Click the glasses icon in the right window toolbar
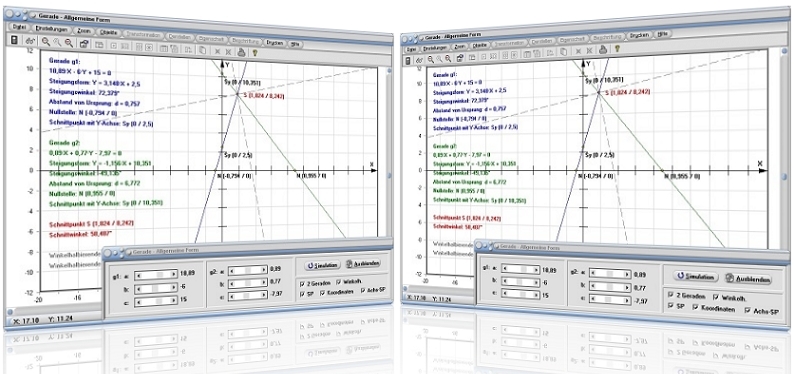Screen dimensions: 794x374 419,59
